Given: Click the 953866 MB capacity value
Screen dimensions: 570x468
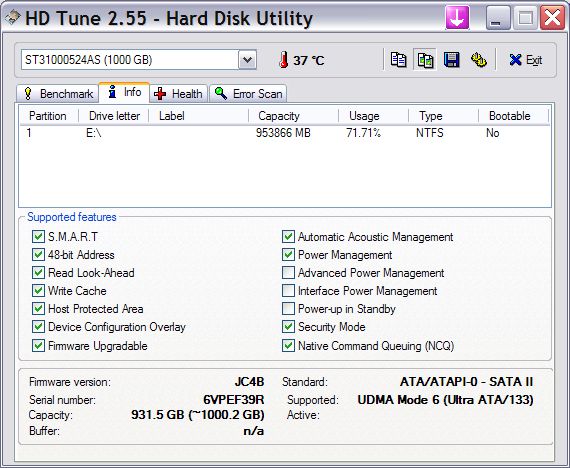Looking at the screenshot, I should [283, 133].
